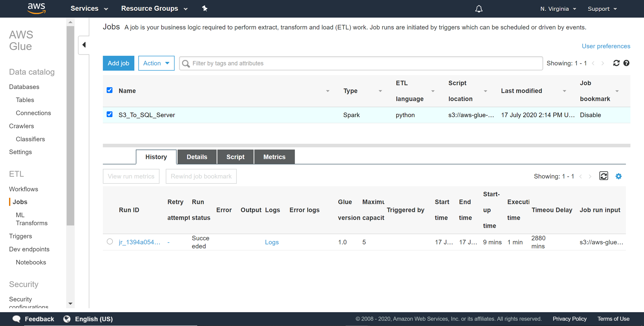Switch to the Metrics tab

[274, 157]
